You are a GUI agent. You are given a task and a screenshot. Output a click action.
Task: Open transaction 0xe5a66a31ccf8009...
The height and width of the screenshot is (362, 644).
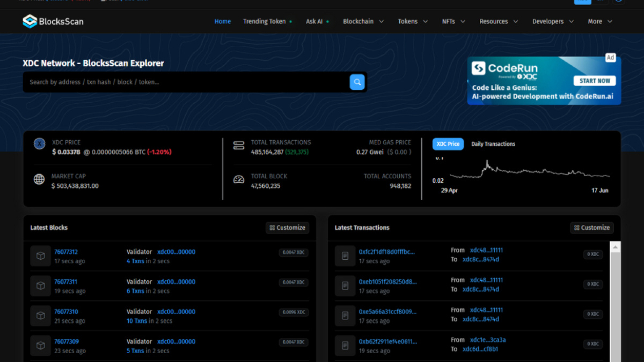coord(388,312)
